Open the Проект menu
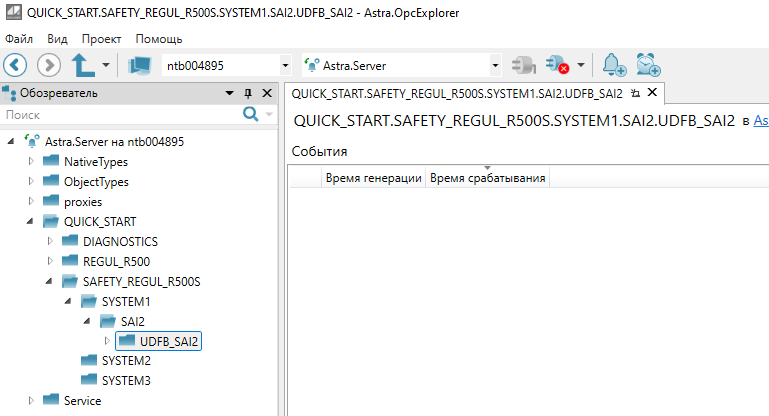769x416 pixels. (101, 39)
